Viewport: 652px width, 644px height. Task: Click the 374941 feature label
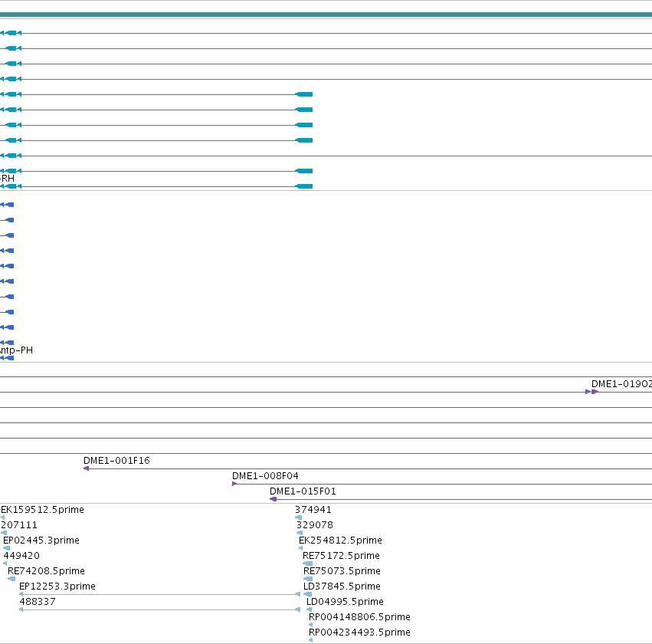coord(313,510)
